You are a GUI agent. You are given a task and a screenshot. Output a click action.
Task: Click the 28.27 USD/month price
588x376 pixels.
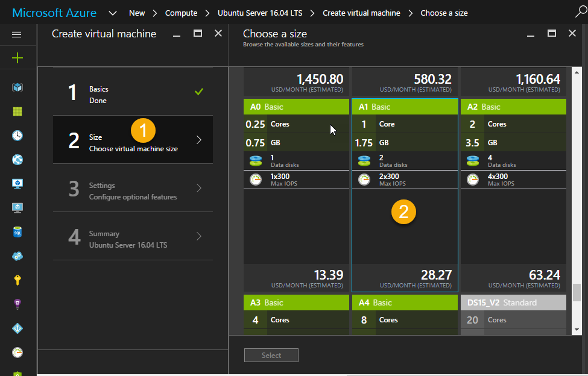pos(436,275)
